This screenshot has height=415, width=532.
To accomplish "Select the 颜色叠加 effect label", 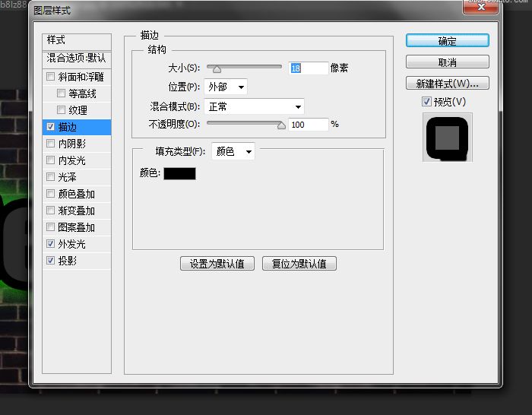I will [76, 194].
